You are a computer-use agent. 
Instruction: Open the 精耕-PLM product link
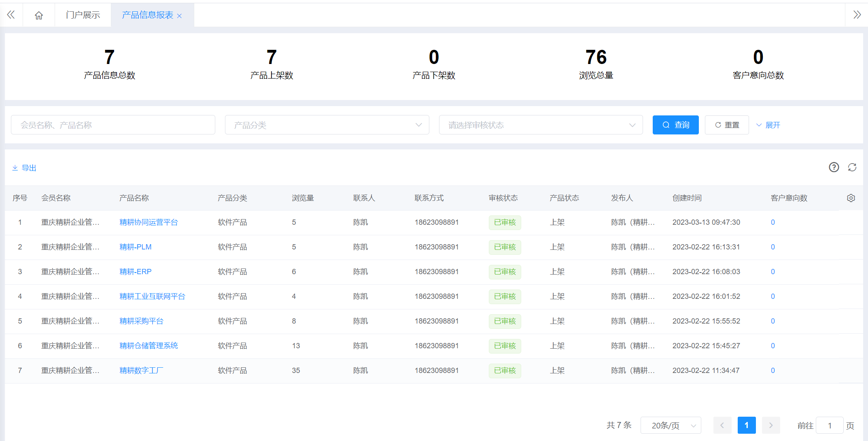click(x=136, y=247)
